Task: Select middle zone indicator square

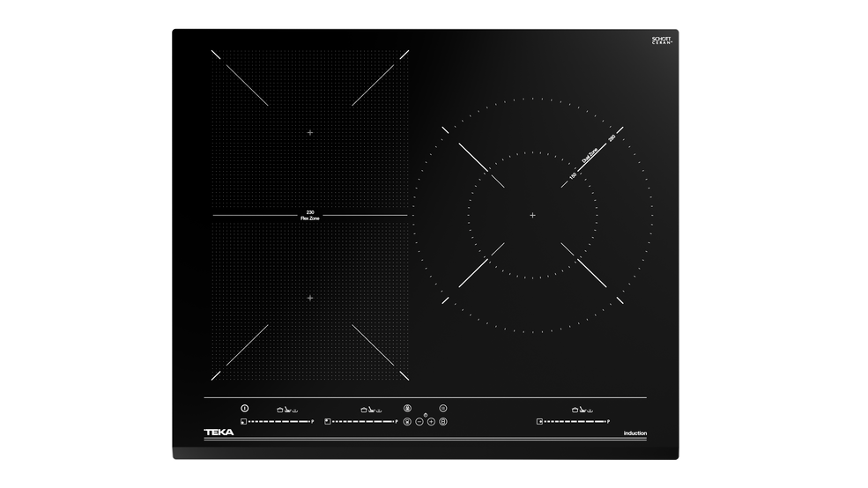Action: (x=327, y=422)
